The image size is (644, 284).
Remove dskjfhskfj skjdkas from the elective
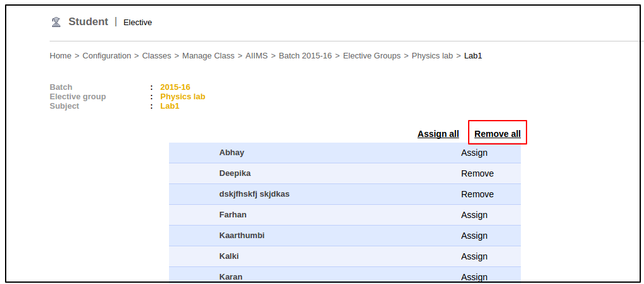click(477, 194)
